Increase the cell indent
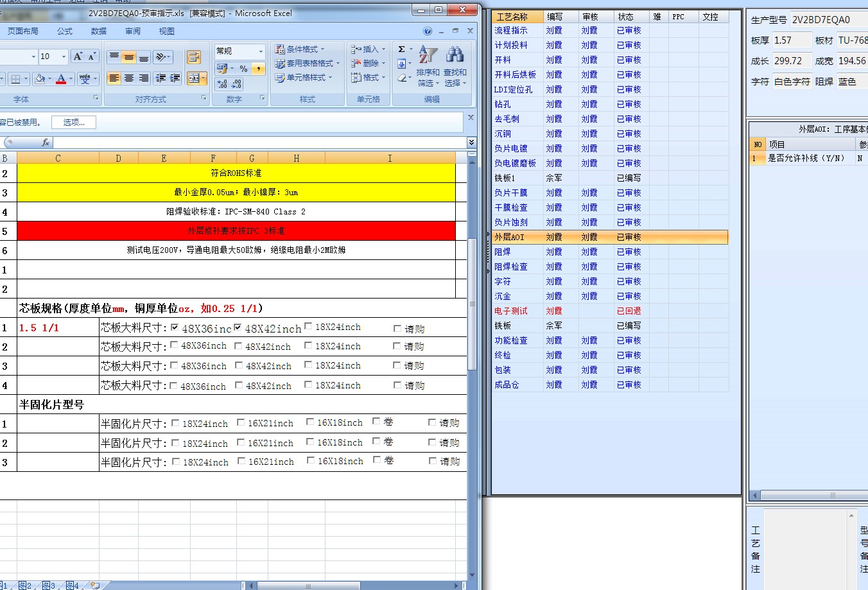868x590 pixels. [x=175, y=78]
